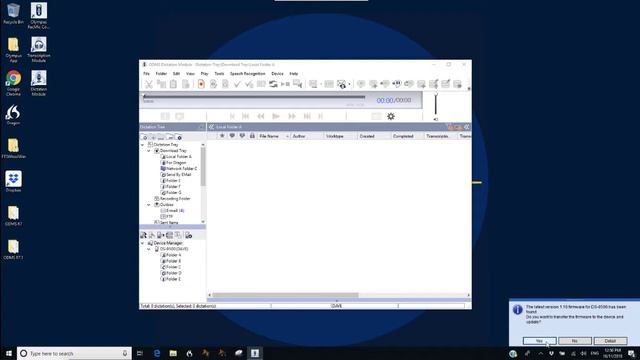640x360 pixels.
Task: Click the horizontal scrollbar of the file list
Action: point(285,295)
